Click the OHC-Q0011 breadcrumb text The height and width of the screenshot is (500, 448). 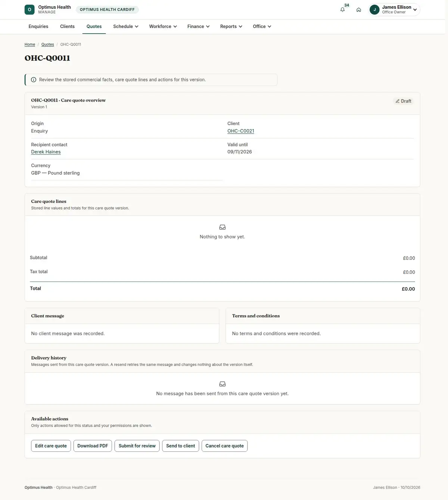[71, 44]
